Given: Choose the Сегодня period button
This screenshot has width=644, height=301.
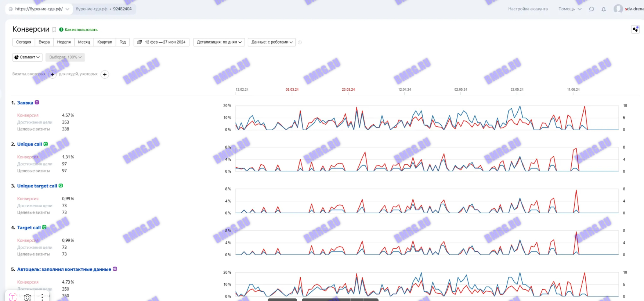Looking at the screenshot, I should 23,42.
